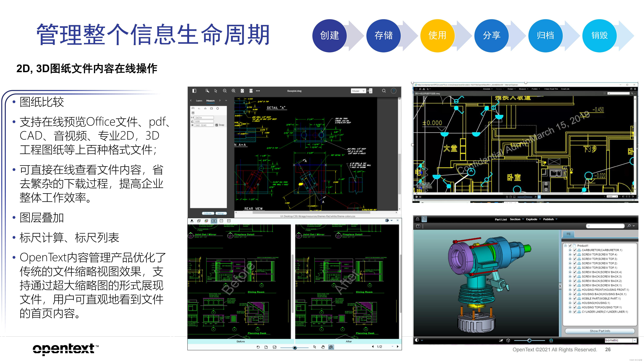Switch to the Layers tab
Viewport: 644px width, 362px height.
(x=199, y=101)
